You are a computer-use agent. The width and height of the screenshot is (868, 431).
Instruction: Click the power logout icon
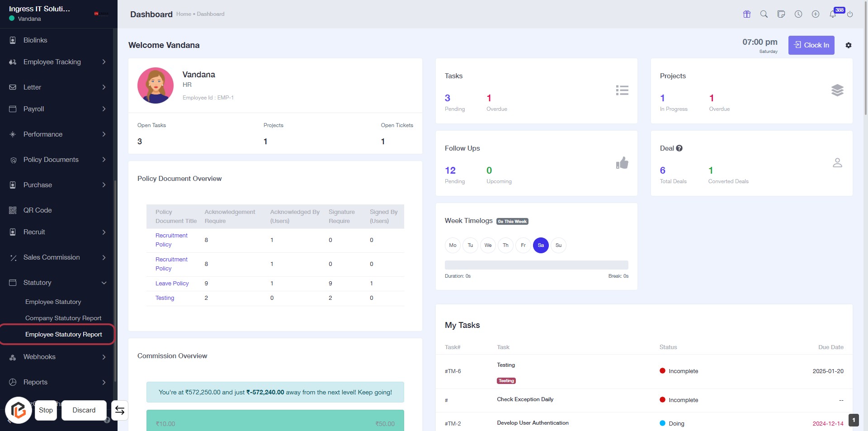(850, 14)
